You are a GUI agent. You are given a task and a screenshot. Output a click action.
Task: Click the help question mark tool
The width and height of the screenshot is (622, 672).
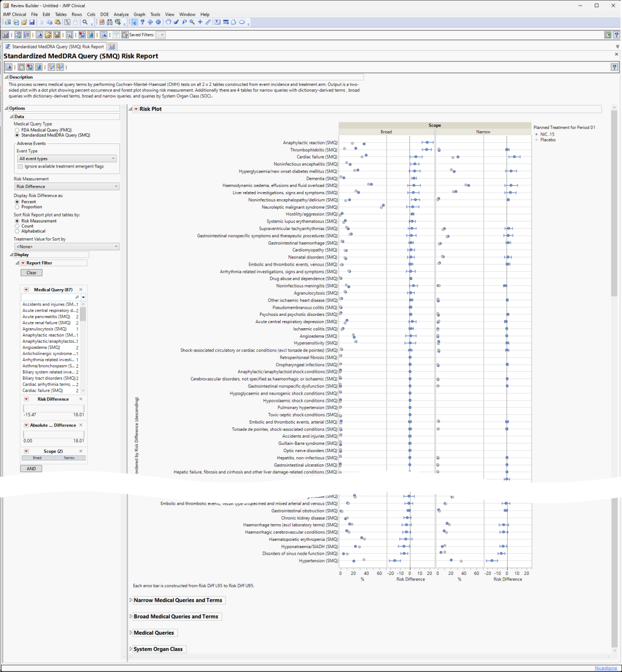point(142,22)
